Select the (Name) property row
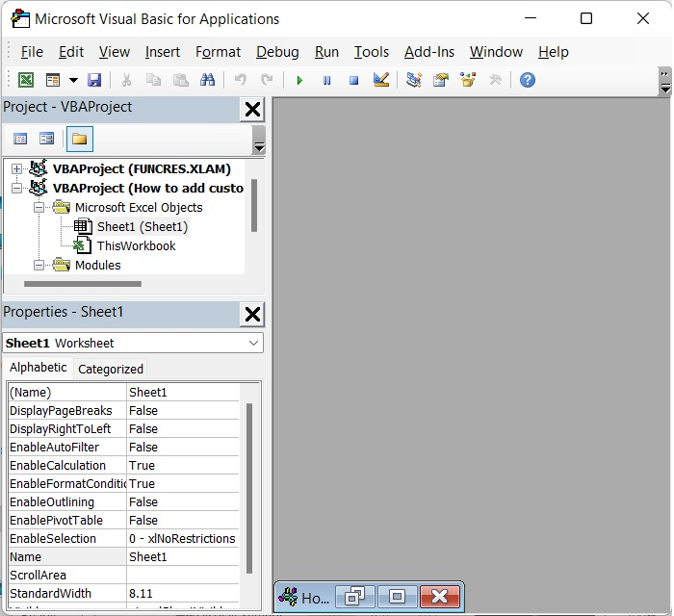The width and height of the screenshot is (674, 616). [123, 392]
